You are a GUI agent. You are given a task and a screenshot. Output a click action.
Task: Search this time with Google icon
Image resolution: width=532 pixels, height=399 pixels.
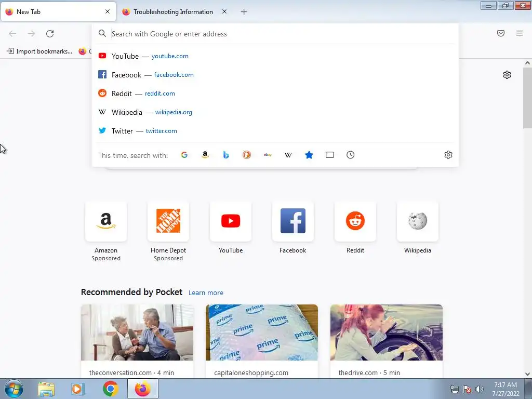[184, 155]
